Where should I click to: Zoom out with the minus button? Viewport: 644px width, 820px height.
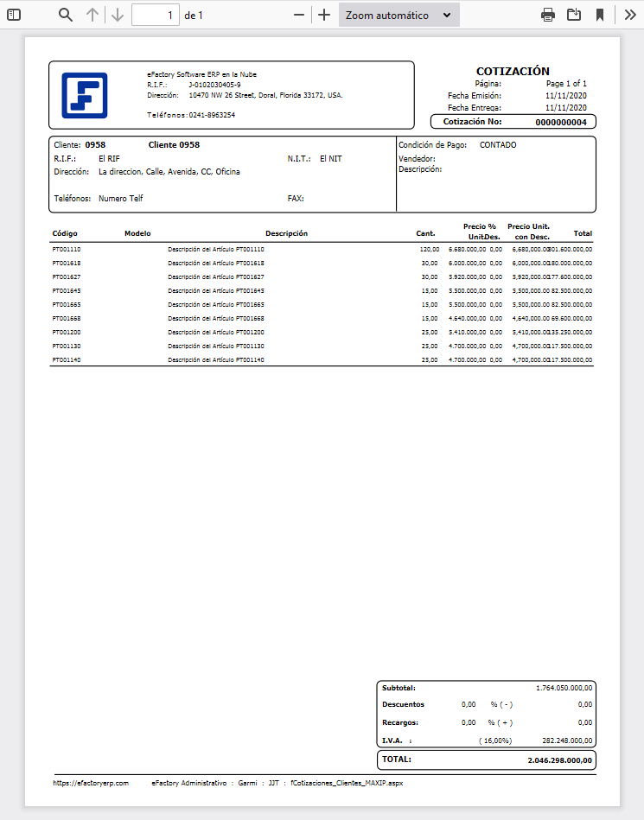click(299, 15)
